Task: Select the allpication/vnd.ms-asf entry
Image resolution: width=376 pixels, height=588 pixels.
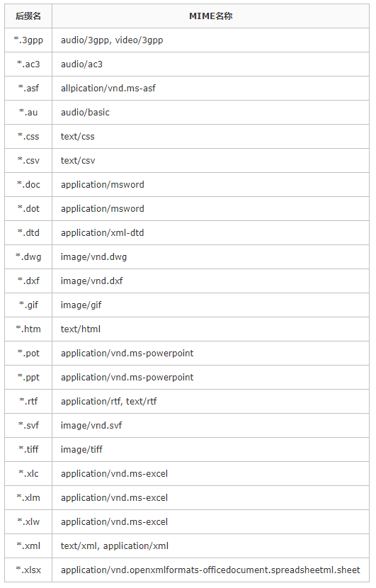Action: 108,88
